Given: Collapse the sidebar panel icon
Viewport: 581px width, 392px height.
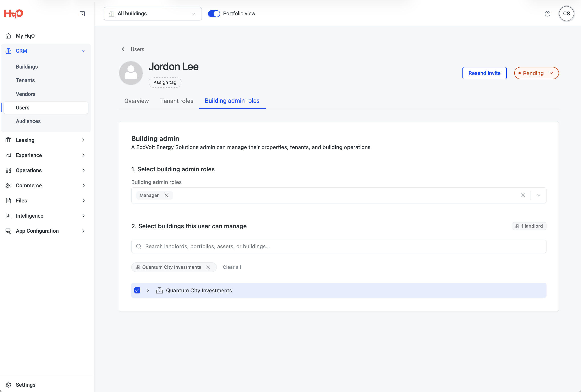Looking at the screenshot, I should point(82,14).
